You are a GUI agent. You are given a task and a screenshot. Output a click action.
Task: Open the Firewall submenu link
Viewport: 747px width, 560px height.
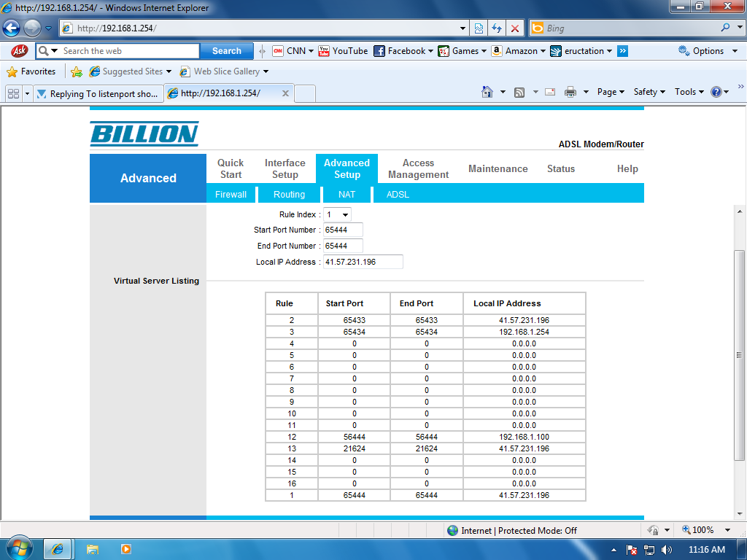point(231,194)
